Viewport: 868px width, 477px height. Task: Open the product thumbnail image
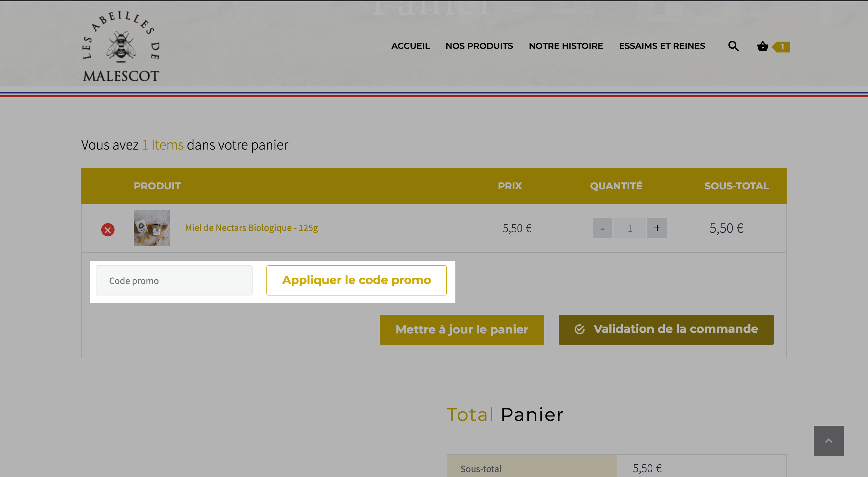[x=152, y=228]
